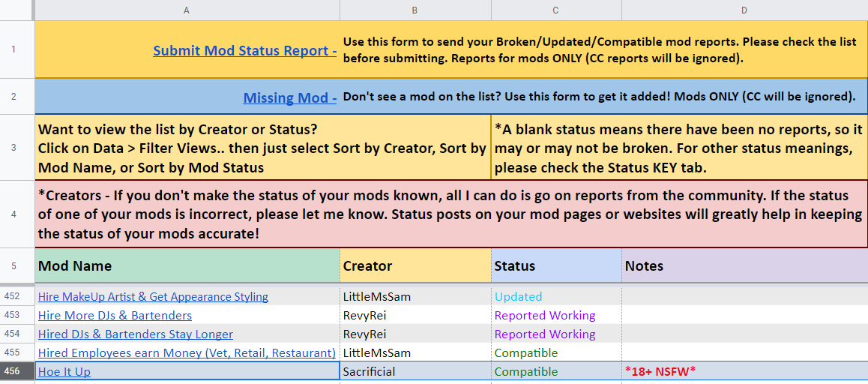Select the empty Notes cell in row 455
Screen dimensions: 868x384
coord(744,353)
